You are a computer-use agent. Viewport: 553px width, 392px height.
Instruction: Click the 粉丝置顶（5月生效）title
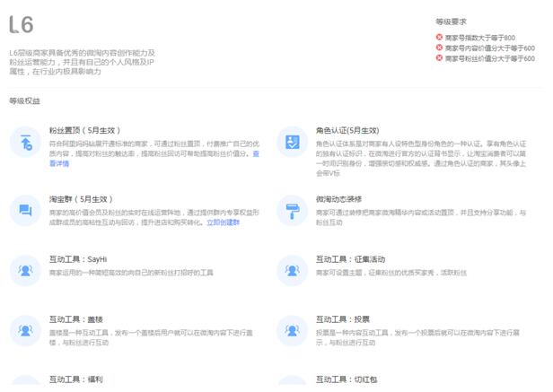pyautogui.click(x=80, y=130)
